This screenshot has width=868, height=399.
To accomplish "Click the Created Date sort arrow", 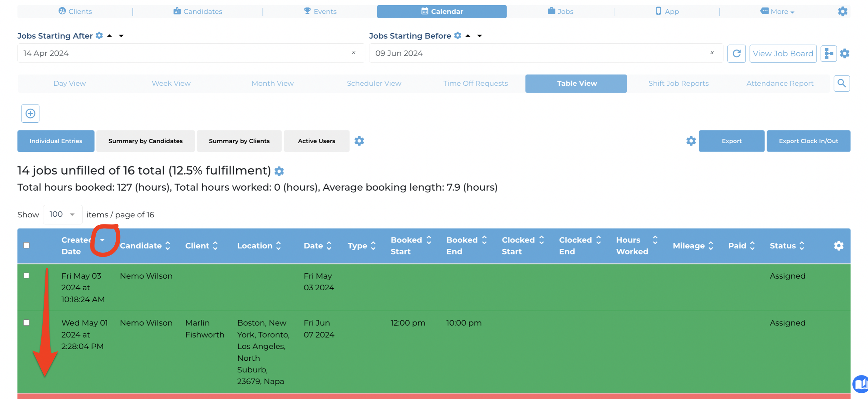I will [x=102, y=240].
